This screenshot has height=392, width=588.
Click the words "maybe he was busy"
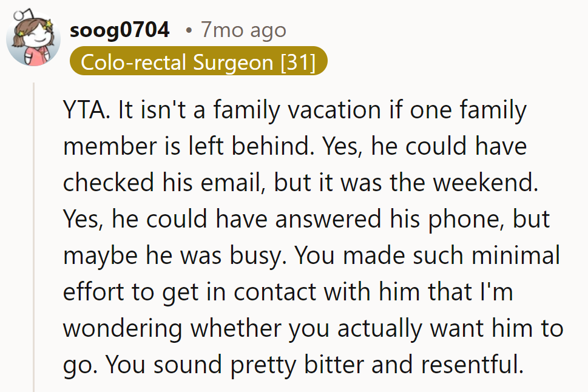coord(175,255)
